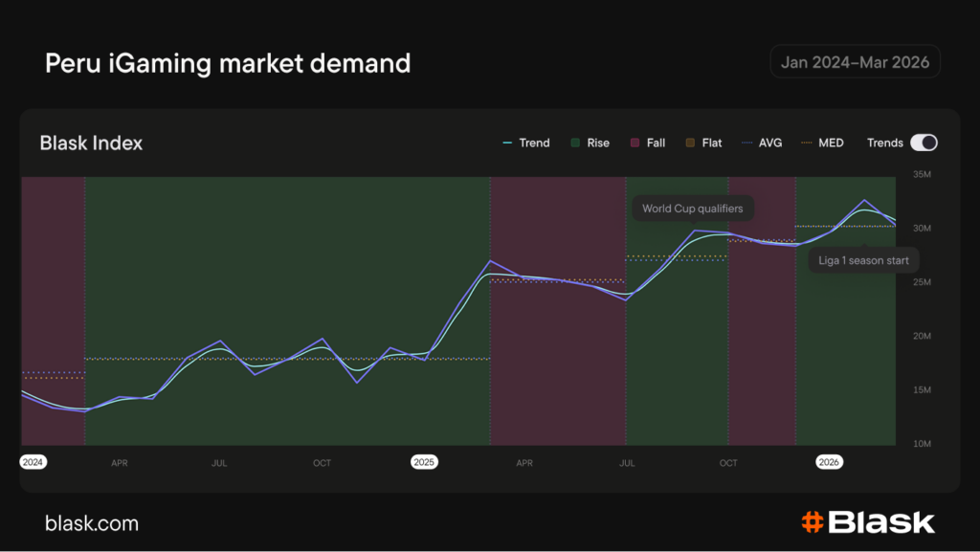Open the Jan 2024–Mar 2026 date range selector
The height and width of the screenshot is (552, 980).
(855, 62)
